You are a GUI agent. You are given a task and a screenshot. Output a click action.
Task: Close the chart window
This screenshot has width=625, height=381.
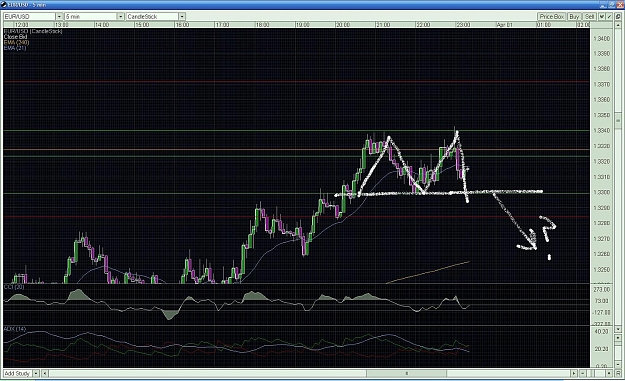pyautogui.click(x=620, y=4)
